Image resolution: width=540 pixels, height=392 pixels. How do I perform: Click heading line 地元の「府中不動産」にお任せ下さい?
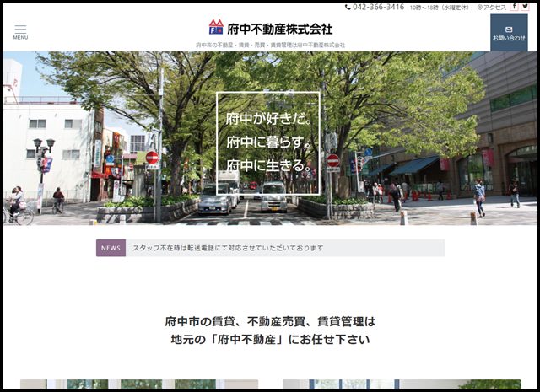point(270,340)
